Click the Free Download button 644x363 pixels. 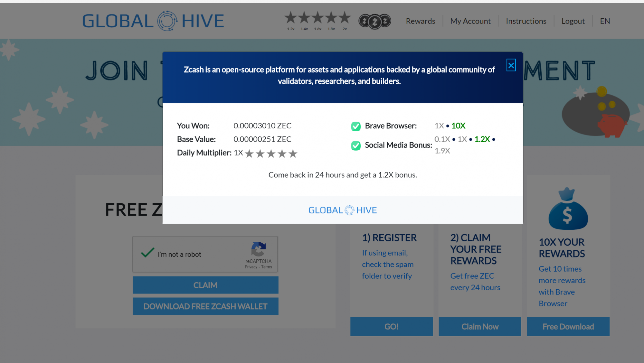[x=568, y=327]
